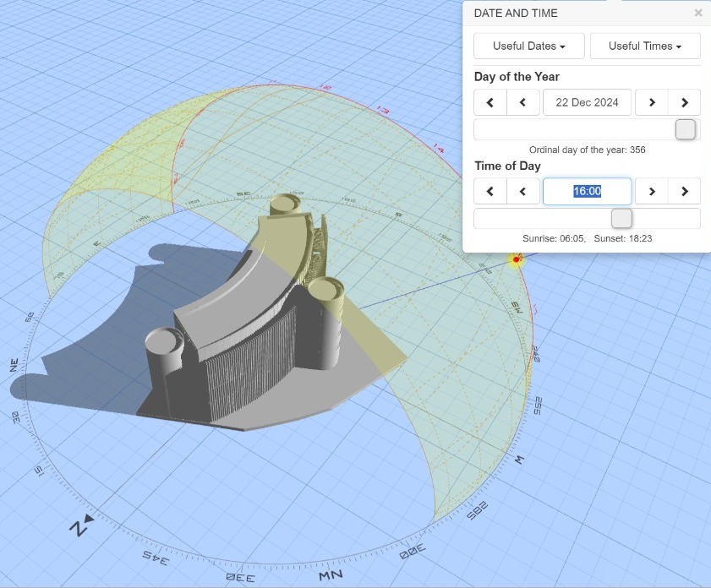This screenshot has height=588, width=711.
Task: Click outermost left arrow for Time of Day
Action: [490, 191]
